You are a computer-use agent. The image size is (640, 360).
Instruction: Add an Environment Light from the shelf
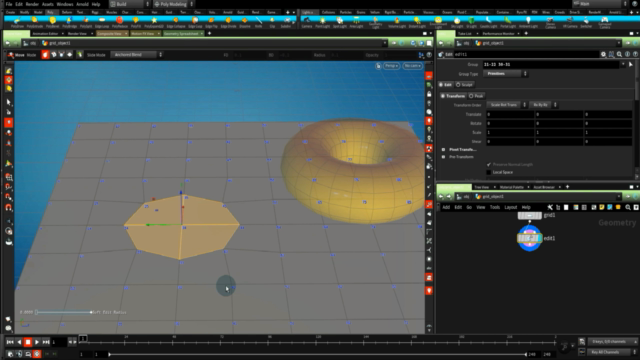click(x=438, y=22)
